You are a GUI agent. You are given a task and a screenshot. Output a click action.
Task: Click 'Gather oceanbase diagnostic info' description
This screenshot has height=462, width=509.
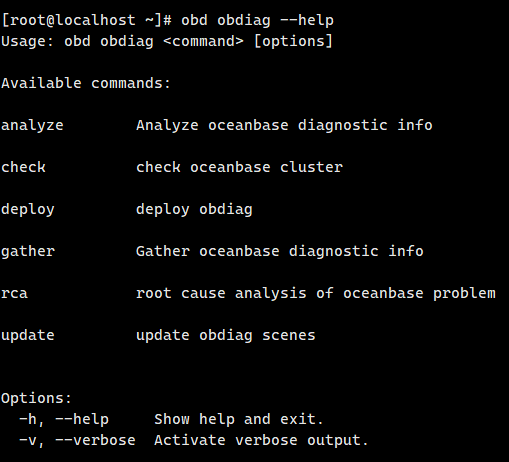click(280, 252)
